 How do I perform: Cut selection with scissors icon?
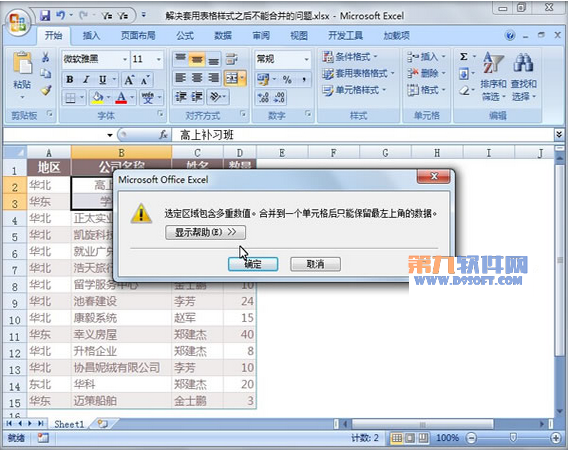[x=46, y=57]
